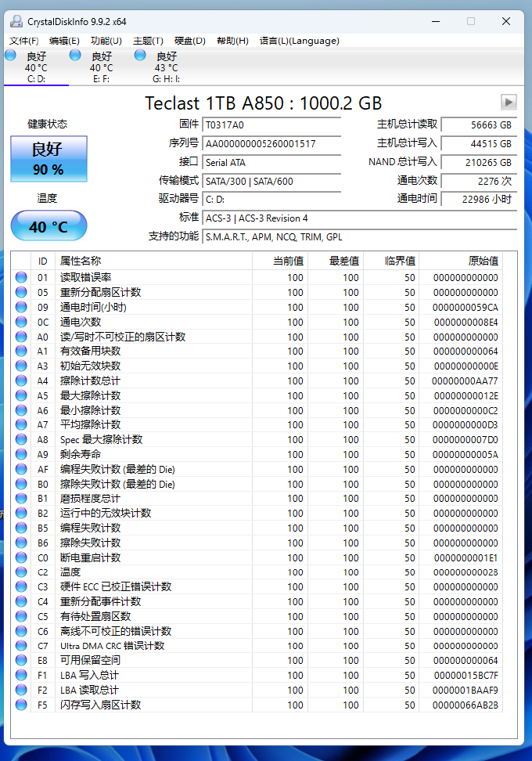Click the power-on hours value 22986 小时
This screenshot has width=532, height=761.
[479, 199]
